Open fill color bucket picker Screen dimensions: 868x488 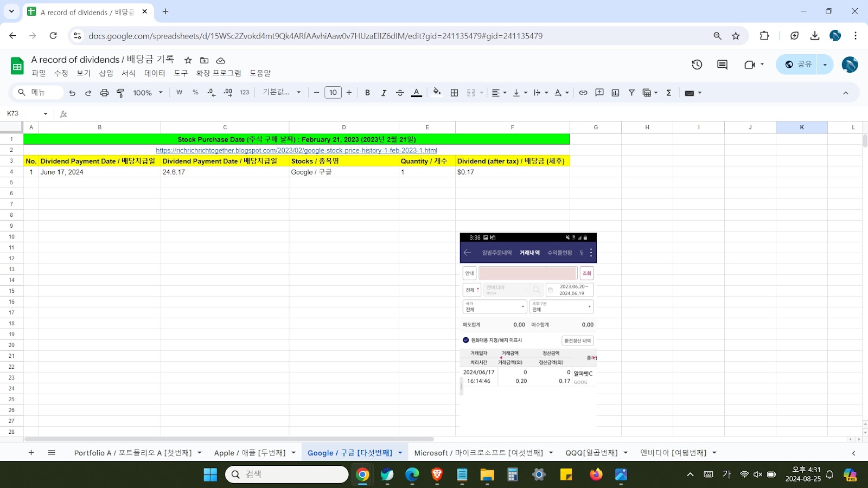[437, 93]
